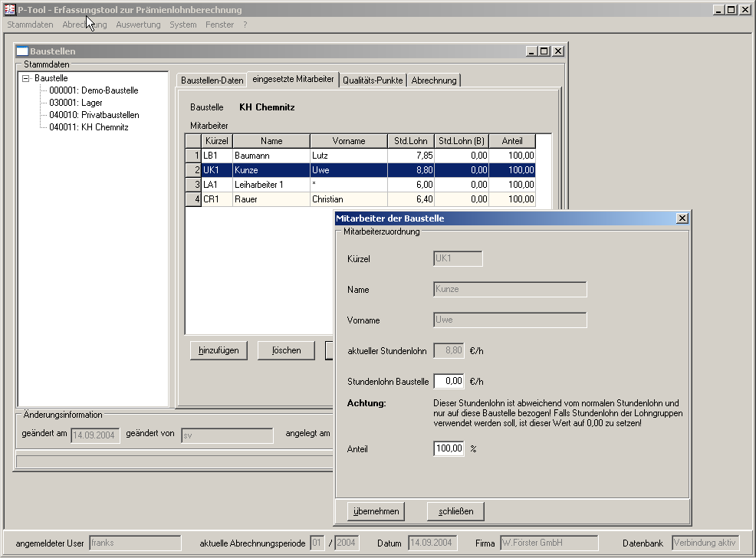
Task: Open the ? help menu
Action: click(x=245, y=25)
